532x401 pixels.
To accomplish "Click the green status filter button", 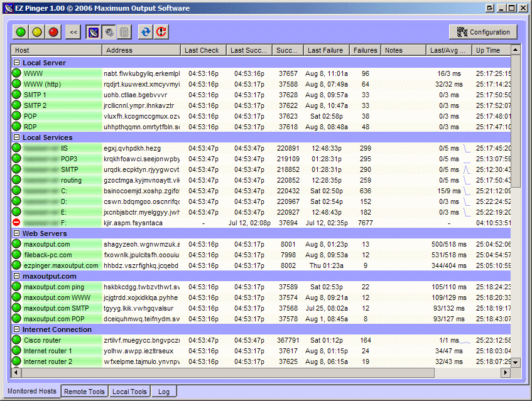I will 21,32.
